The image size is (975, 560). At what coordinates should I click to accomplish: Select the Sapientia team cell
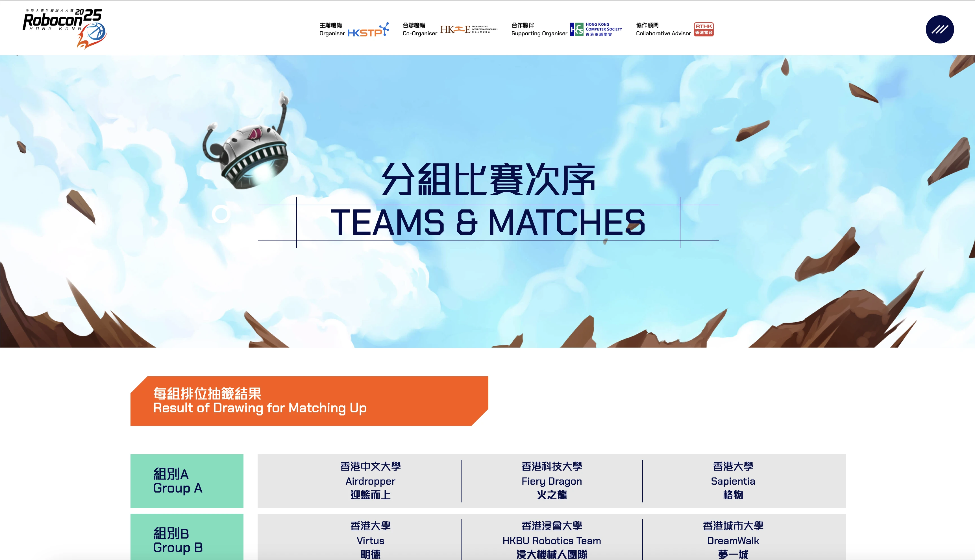click(733, 481)
